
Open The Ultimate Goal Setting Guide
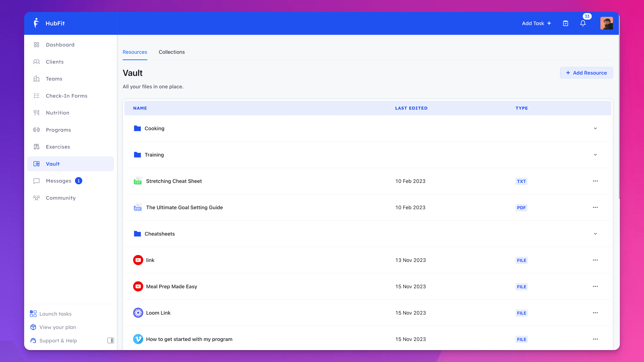184,207
